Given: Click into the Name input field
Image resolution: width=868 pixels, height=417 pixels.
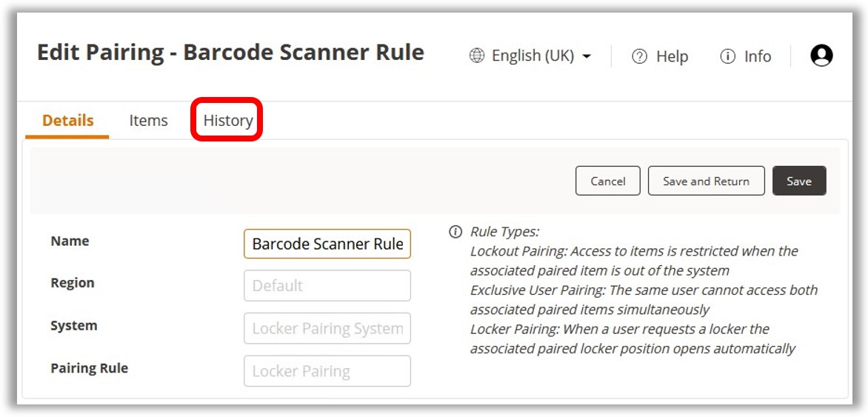Looking at the screenshot, I should [327, 244].
